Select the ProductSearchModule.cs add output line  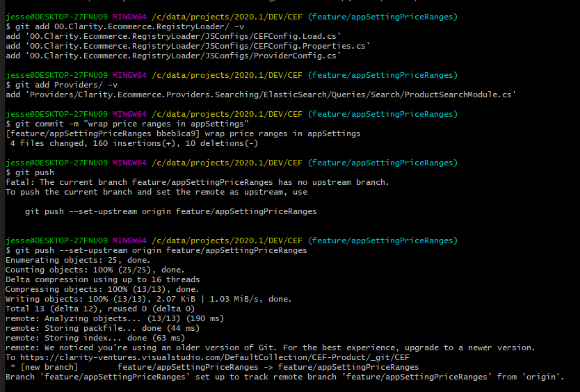(x=261, y=95)
